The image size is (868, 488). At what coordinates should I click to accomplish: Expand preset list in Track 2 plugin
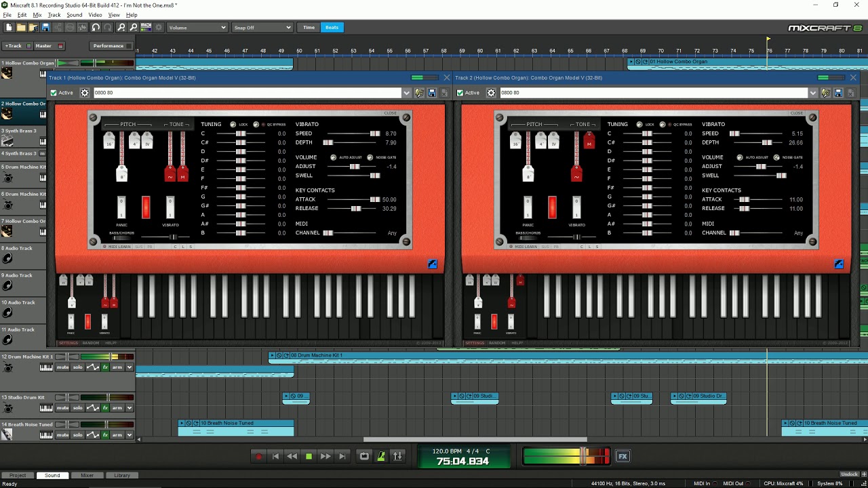813,93
